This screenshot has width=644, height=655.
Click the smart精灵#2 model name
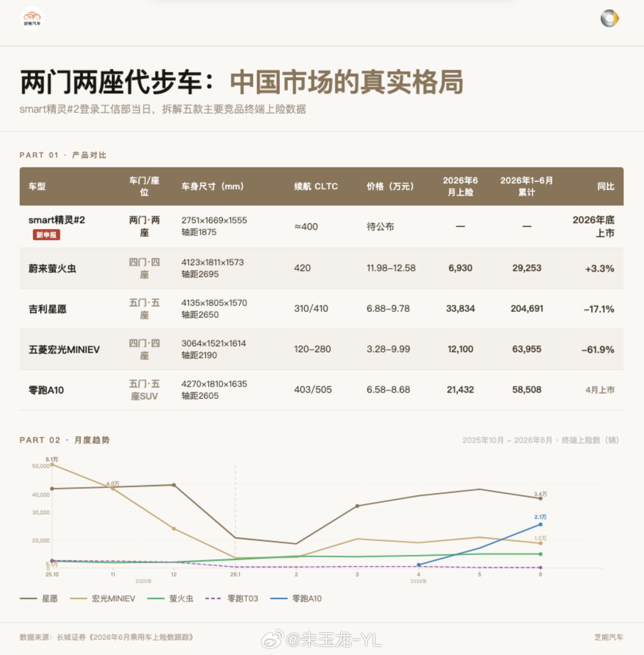[56, 220]
